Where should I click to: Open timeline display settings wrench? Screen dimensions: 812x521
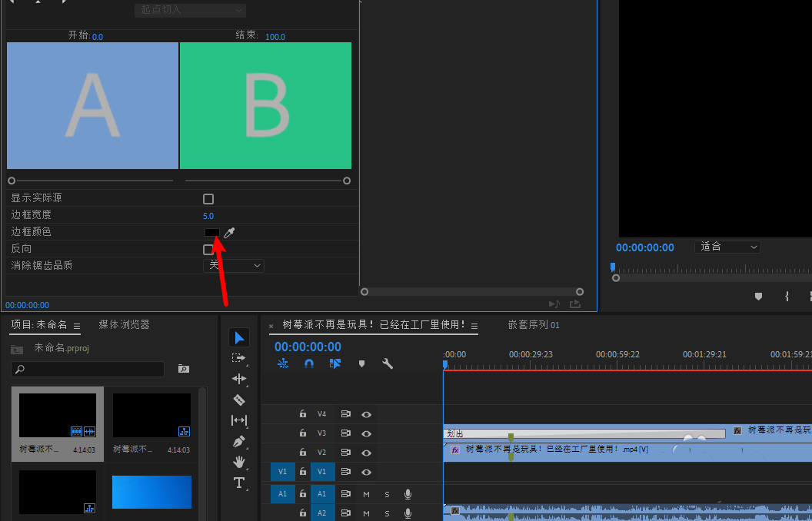tap(388, 363)
